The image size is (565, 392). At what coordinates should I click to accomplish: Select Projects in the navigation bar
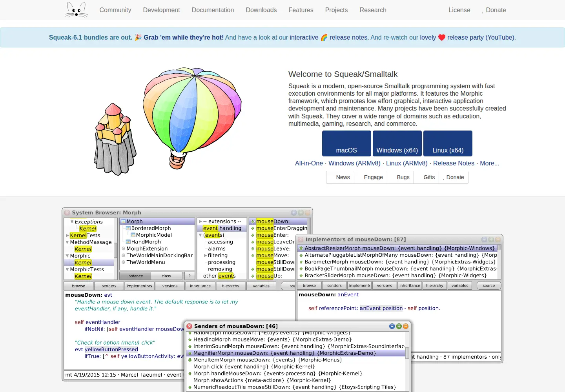[x=336, y=10]
